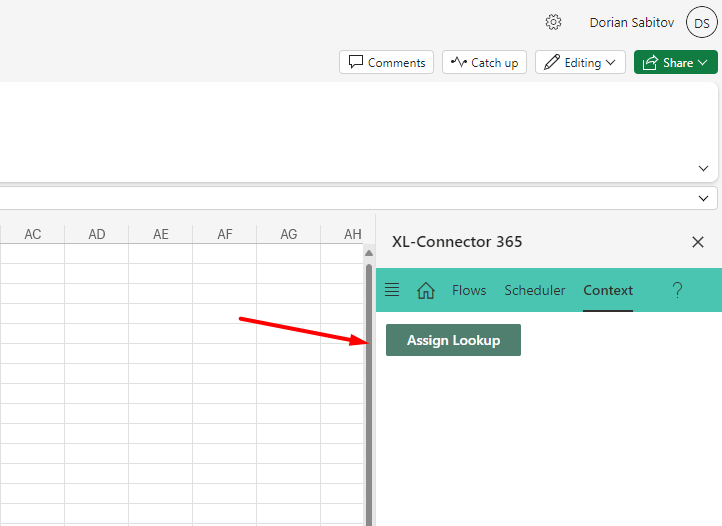The image size is (722, 526).
Task: Open the settings gear icon
Action: 553,22
